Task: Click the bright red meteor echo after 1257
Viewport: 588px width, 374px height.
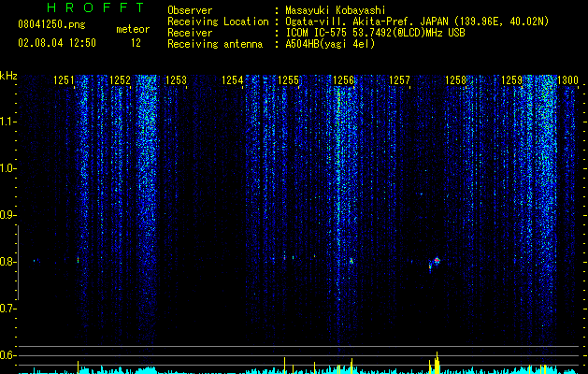Action: click(x=437, y=260)
